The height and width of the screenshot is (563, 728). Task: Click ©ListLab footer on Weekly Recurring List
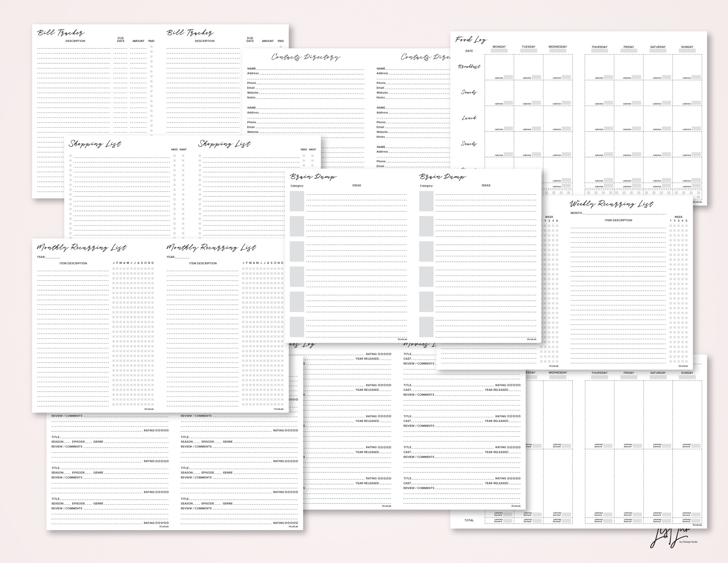(683, 366)
